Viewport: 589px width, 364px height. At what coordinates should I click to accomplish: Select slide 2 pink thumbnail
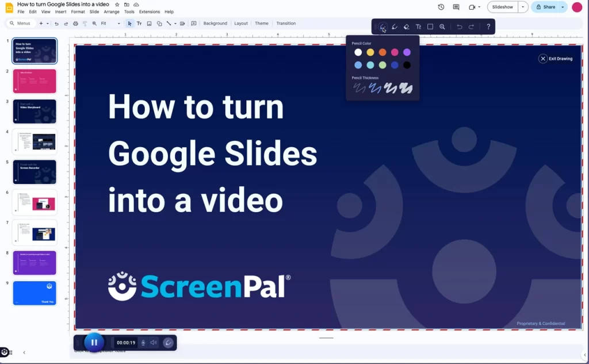click(x=35, y=81)
